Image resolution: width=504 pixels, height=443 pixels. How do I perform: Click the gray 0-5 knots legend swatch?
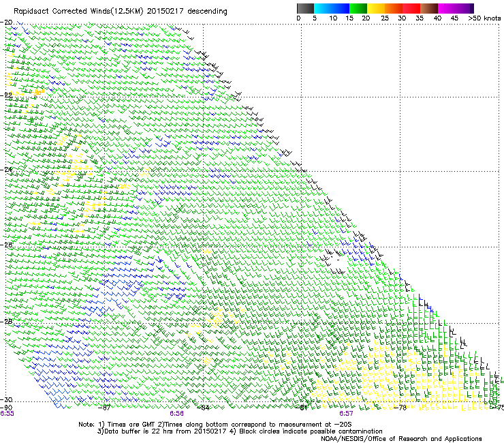(x=305, y=8)
